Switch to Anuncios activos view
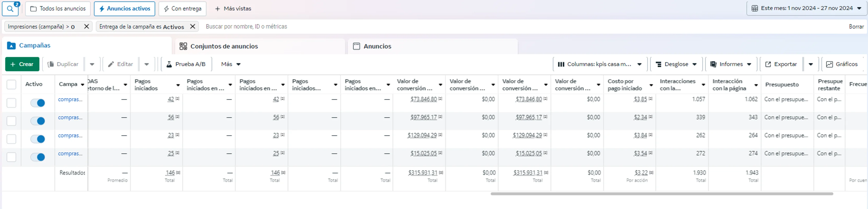868x209 pixels. pyautogui.click(x=125, y=8)
